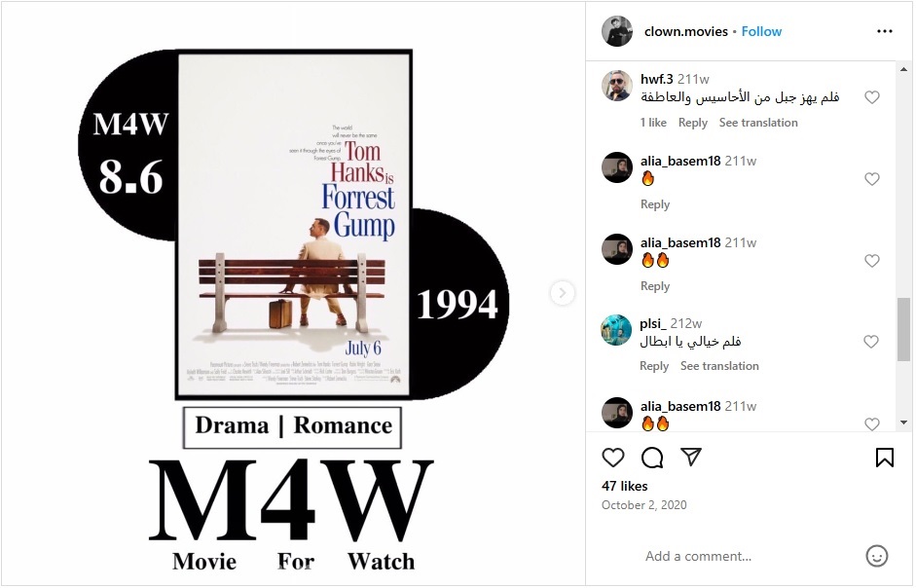Image resolution: width=916 pixels, height=588 pixels.
Task: Open the three-dot more options menu
Action: [x=885, y=31]
